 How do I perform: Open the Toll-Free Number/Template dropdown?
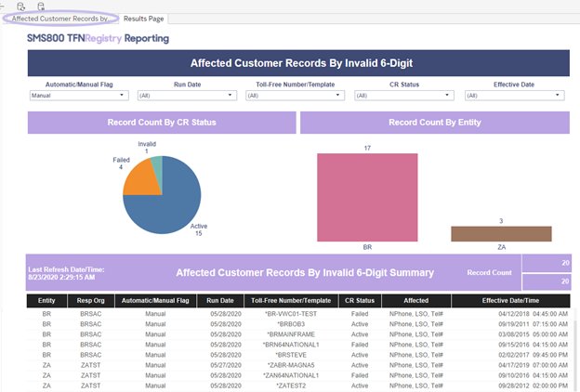296,96
